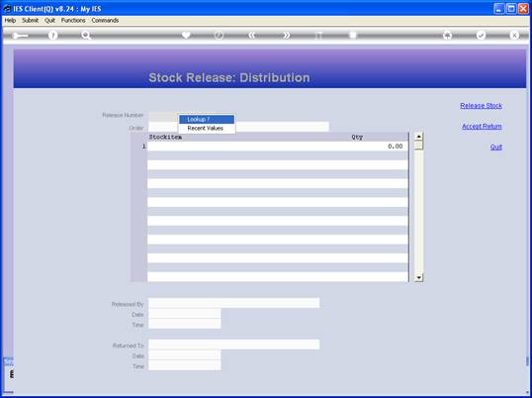Screen dimensions: 532x398
Task: Click the double left arrow icon
Action: point(252,36)
